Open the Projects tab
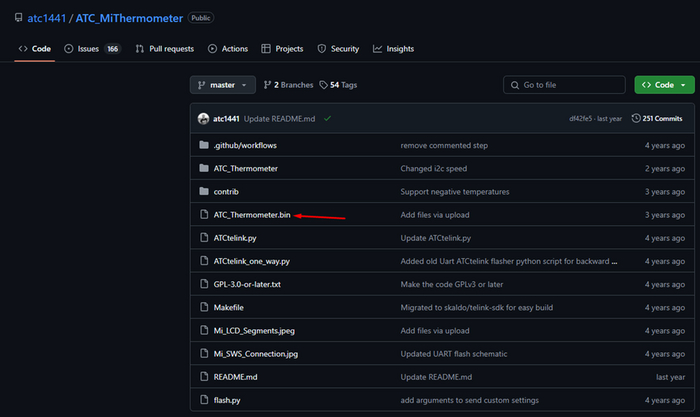 pos(283,49)
